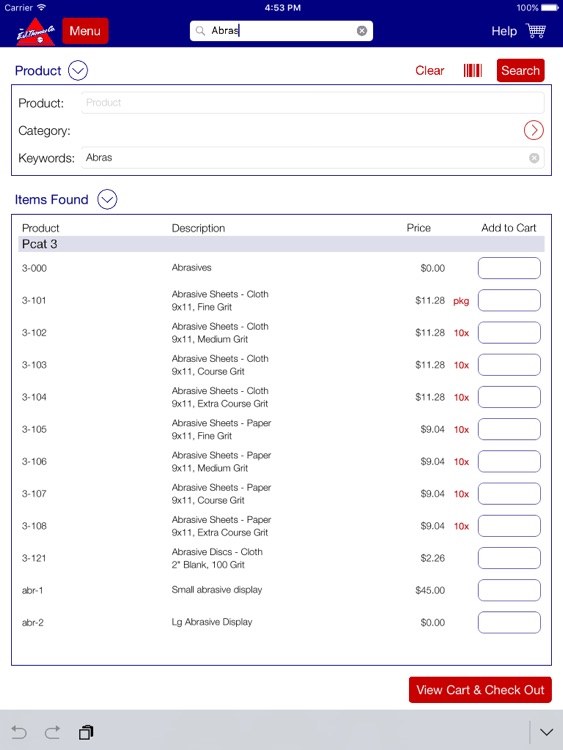
Task: Click View Cart & Check Out
Action: (x=480, y=690)
